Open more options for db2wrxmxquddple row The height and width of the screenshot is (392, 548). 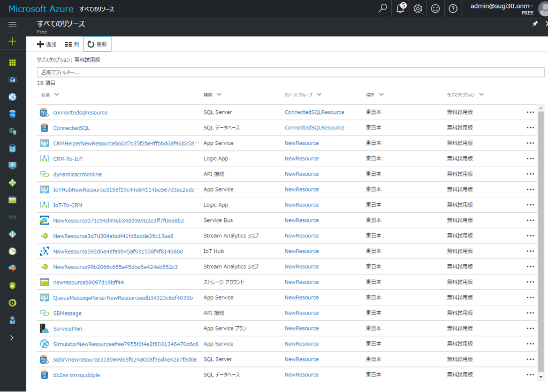(530, 375)
